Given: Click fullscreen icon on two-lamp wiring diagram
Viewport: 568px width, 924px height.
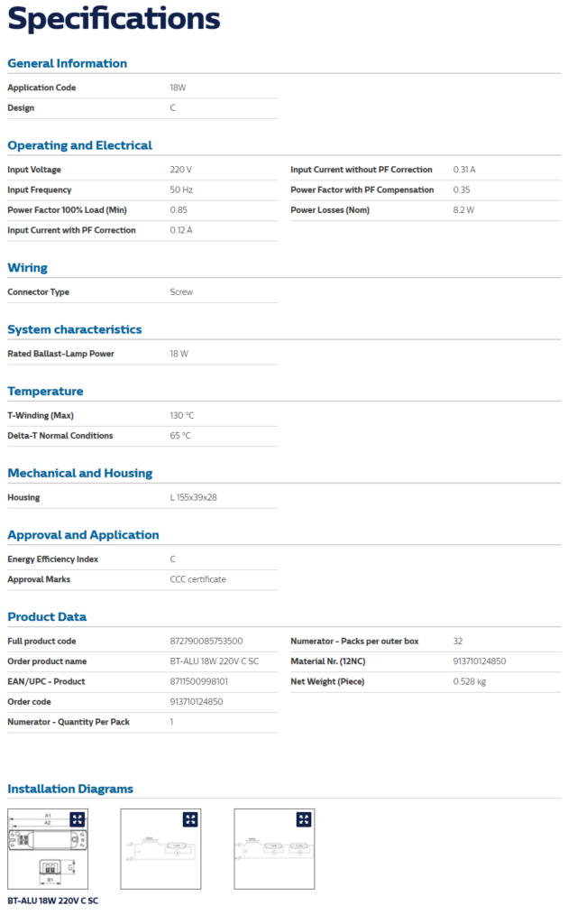Looking at the screenshot, I should [304, 819].
